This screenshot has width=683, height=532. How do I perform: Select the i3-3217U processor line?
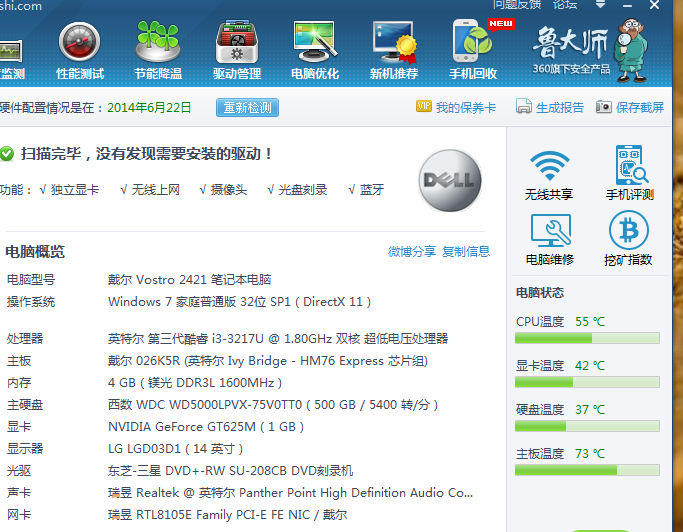[278, 339]
